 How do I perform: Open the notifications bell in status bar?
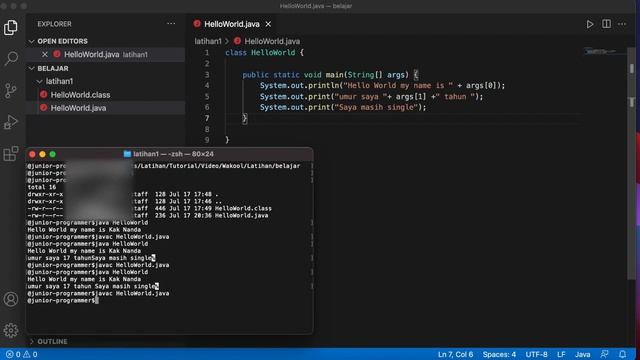click(622, 354)
